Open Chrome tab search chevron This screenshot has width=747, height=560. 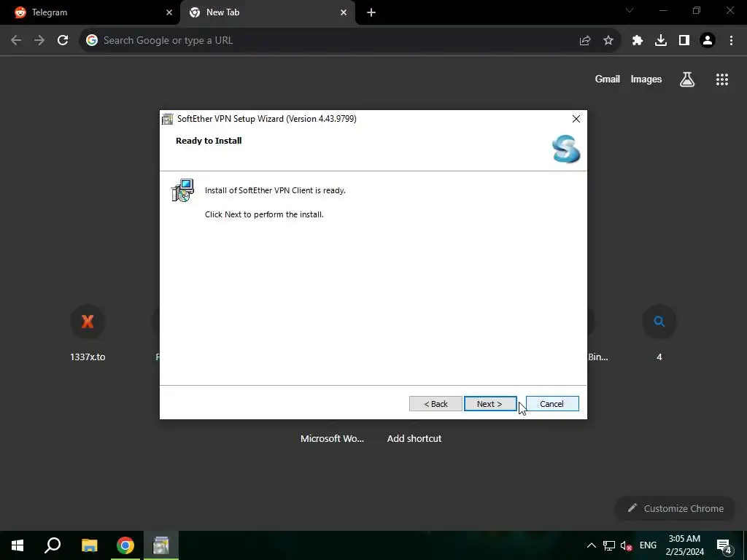630,10
